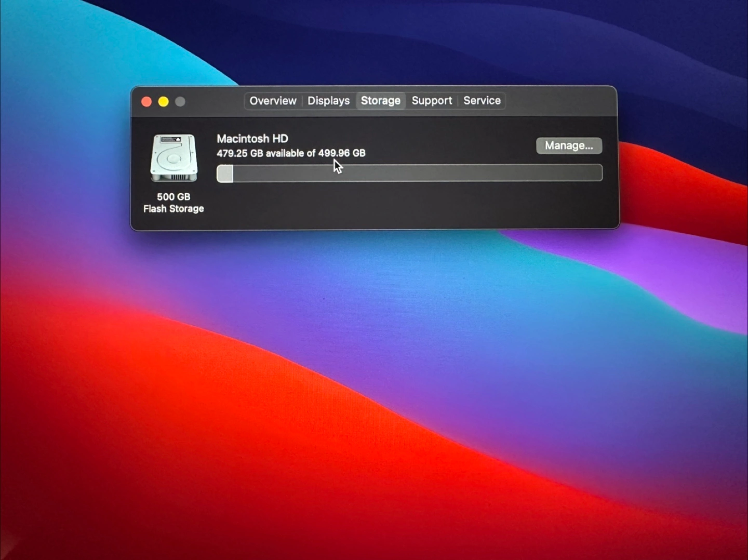This screenshot has height=560, width=748.
Task: Minimize the window with the yellow button
Action: 163,102
